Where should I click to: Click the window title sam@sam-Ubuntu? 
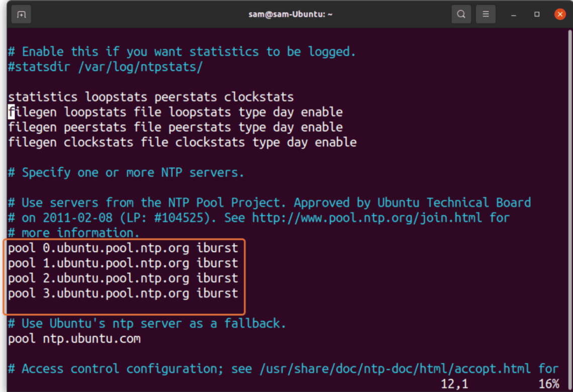click(291, 14)
